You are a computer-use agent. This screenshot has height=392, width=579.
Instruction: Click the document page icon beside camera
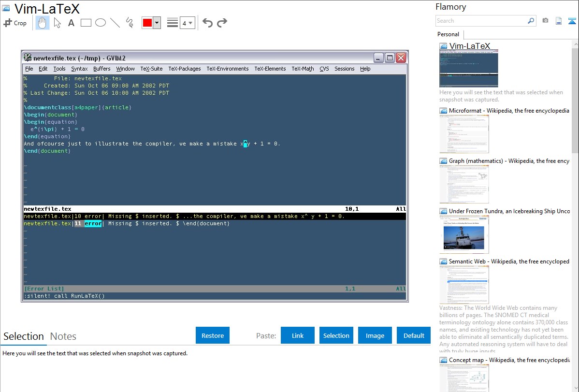point(559,21)
